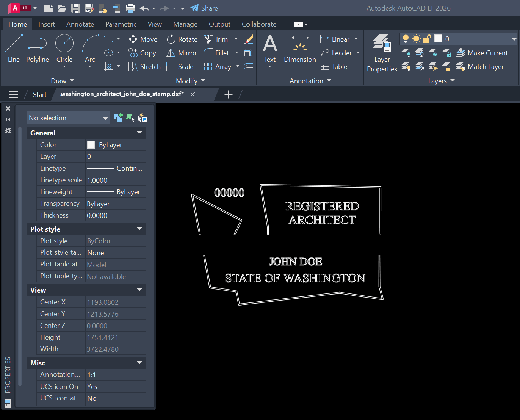Image resolution: width=520 pixels, height=420 pixels.
Task: Toggle UCS icon On value
Action: point(116,386)
